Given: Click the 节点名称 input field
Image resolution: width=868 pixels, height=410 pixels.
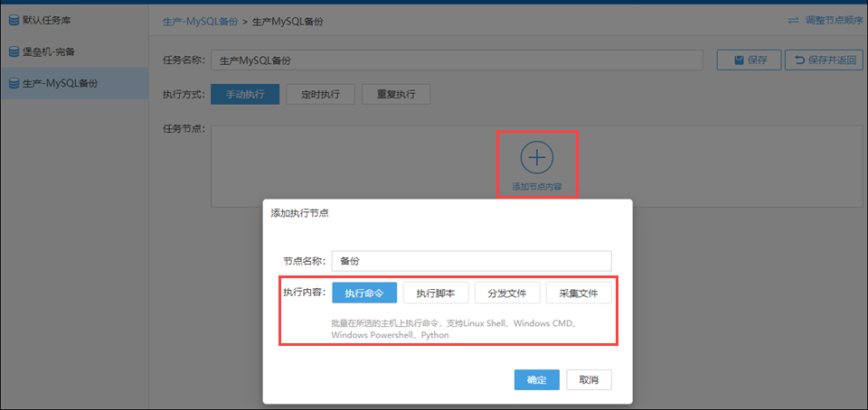Looking at the screenshot, I should tap(472, 260).
